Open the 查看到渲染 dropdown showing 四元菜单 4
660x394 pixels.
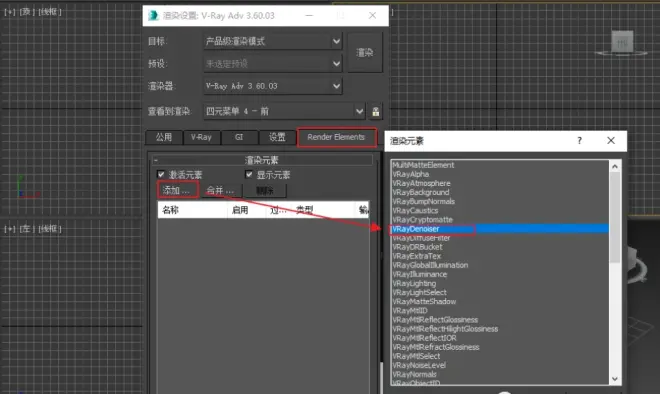[284, 112]
